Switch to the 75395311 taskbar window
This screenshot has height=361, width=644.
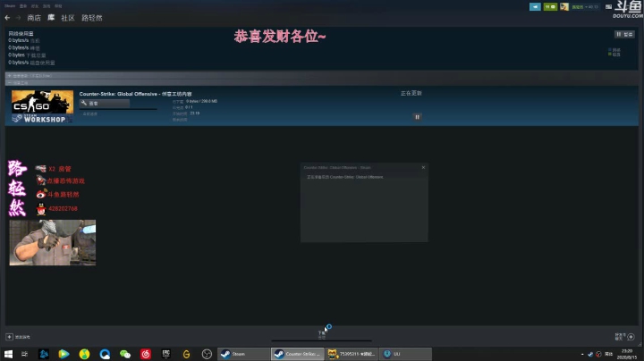tap(352, 354)
